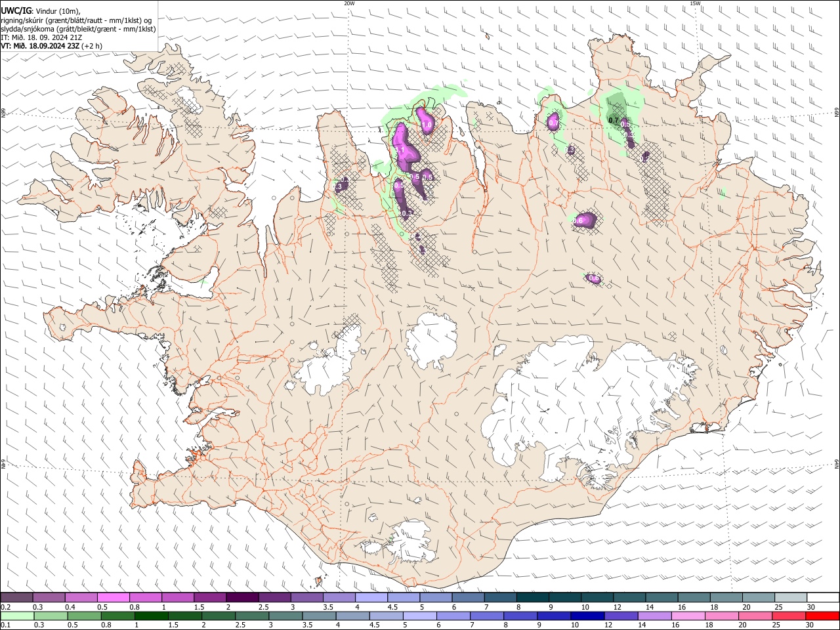Click the palest green 0.1 rain-scale swatch
This screenshot has width=840, height=630.
[x=17, y=616]
